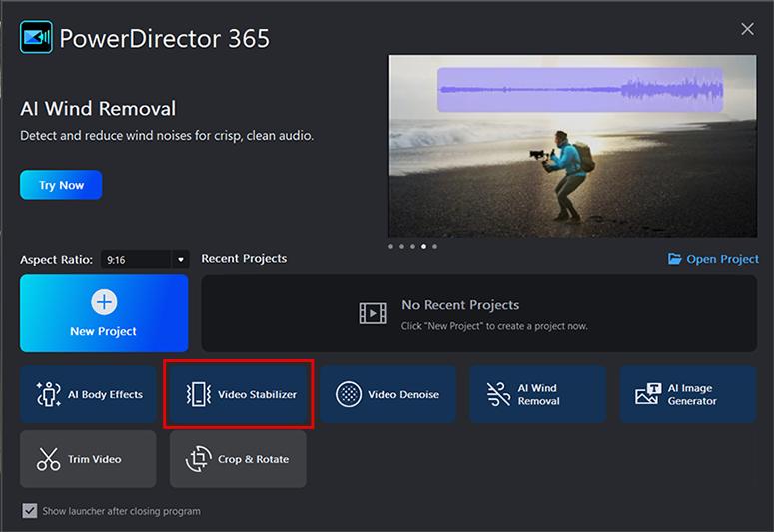
Task: Create a New Project
Action: (104, 313)
